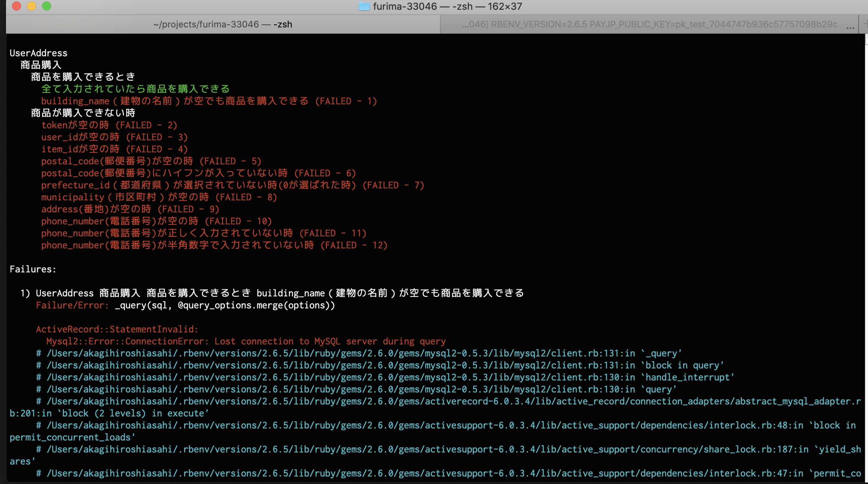This screenshot has height=484, width=868.
Task: Click the building_name FAILED - 1 line
Action: click(209, 101)
